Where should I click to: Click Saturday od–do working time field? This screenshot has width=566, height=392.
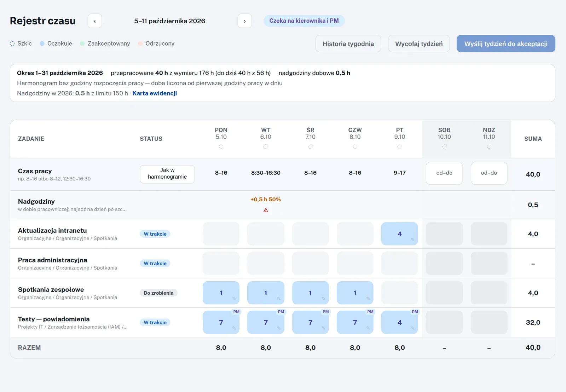(444, 173)
